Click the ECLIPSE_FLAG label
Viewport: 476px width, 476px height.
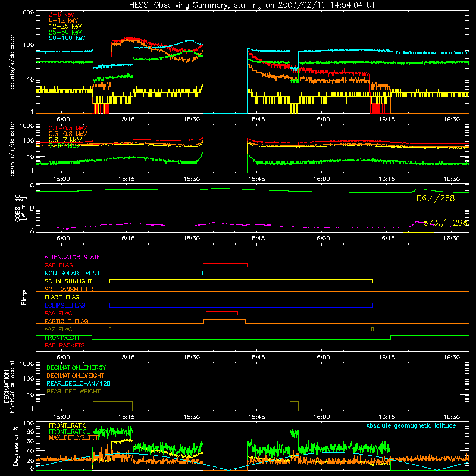point(65,305)
